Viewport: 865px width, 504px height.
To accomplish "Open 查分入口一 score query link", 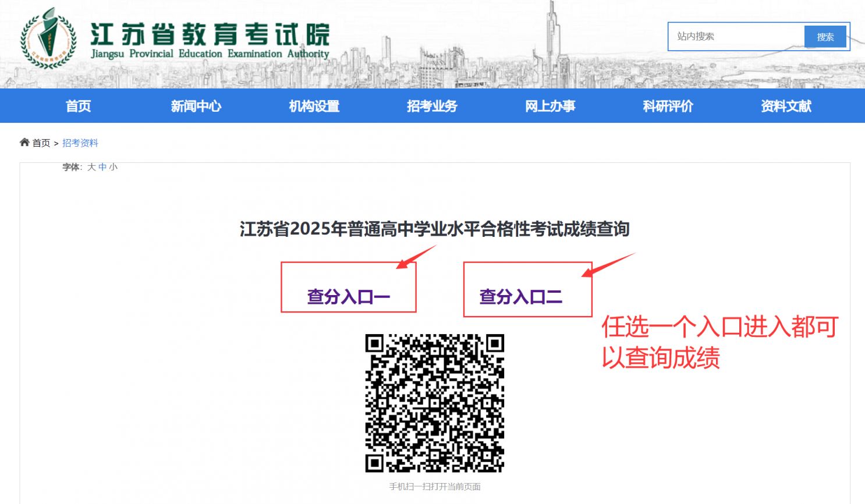I will click(x=349, y=297).
